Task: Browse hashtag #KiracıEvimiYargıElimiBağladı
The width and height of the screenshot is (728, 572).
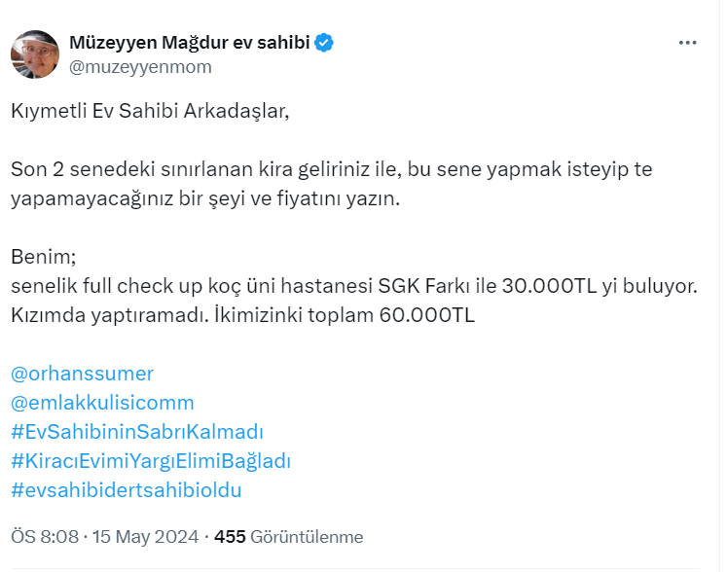Action: pos(151,461)
